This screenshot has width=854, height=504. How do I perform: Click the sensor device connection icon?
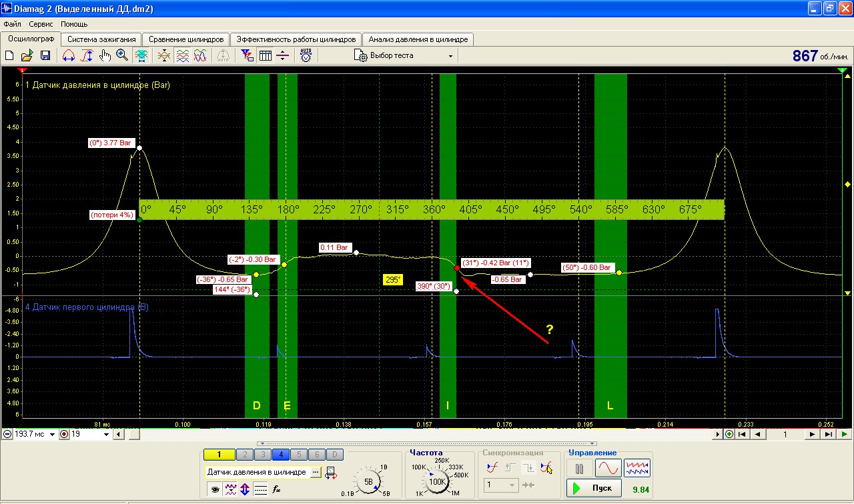[x=330, y=472]
